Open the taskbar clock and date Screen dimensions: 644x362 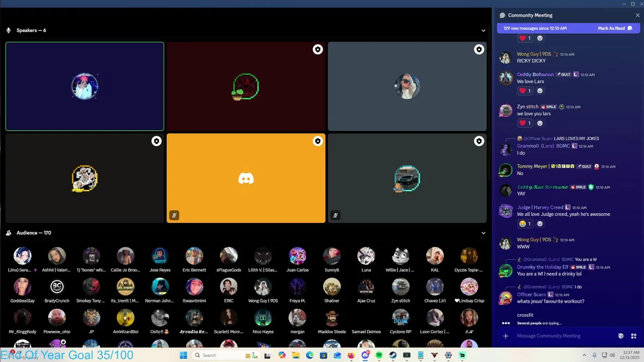(630, 355)
